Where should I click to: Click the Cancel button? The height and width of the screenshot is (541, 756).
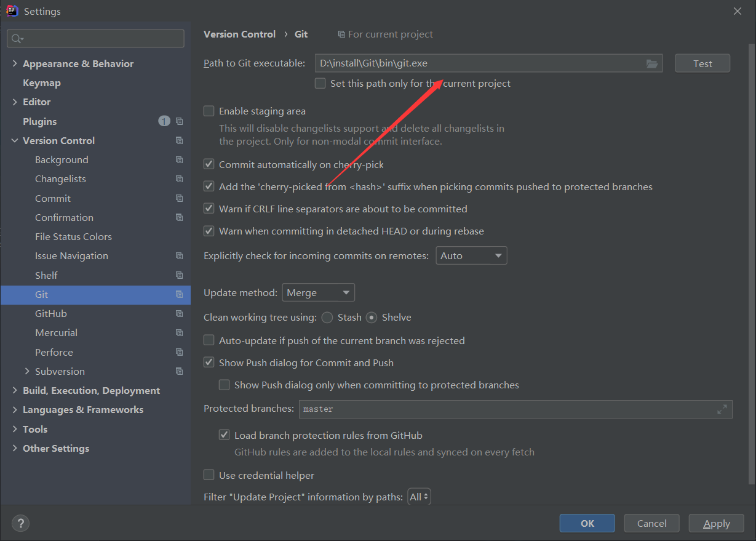point(652,523)
